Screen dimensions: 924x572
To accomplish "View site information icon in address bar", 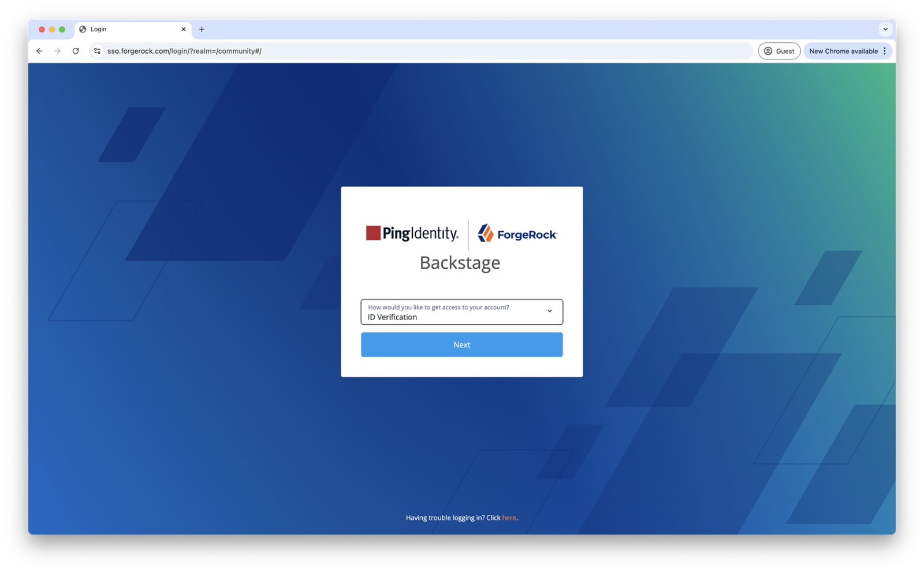I will coord(97,51).
